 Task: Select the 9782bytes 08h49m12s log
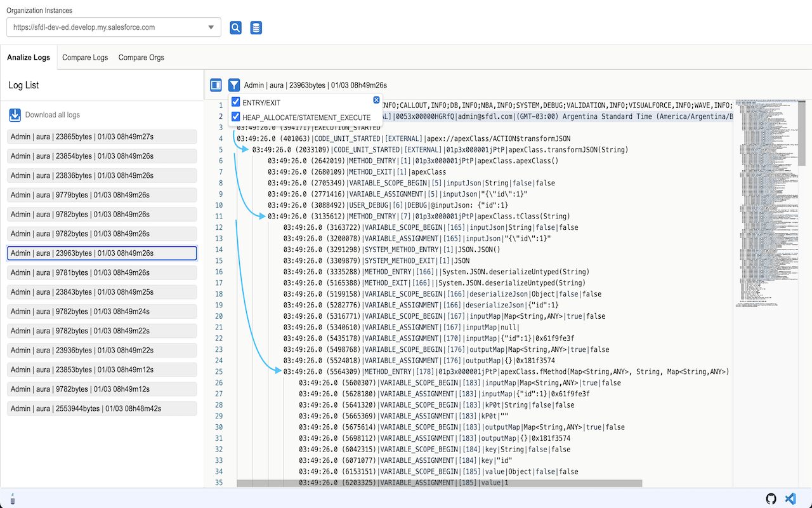click(x=102, y=389)
